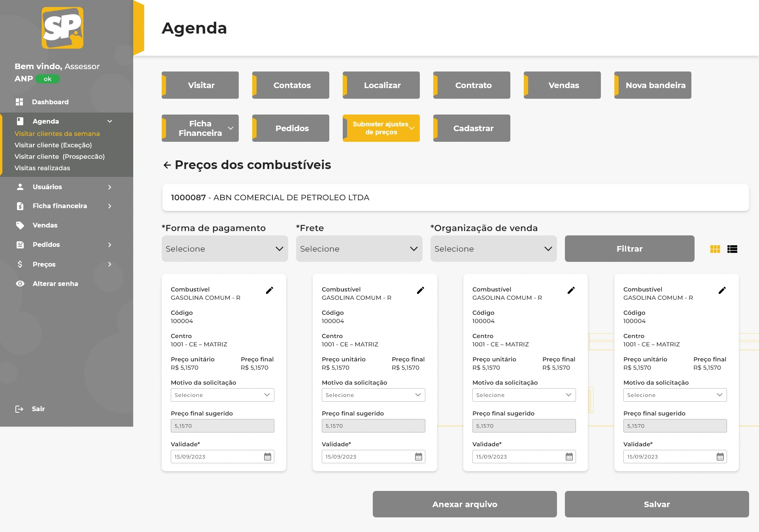Click the Filtrar button
This screenshot has height=532, width=759.
pyautogui.click(x=629, y=249)
